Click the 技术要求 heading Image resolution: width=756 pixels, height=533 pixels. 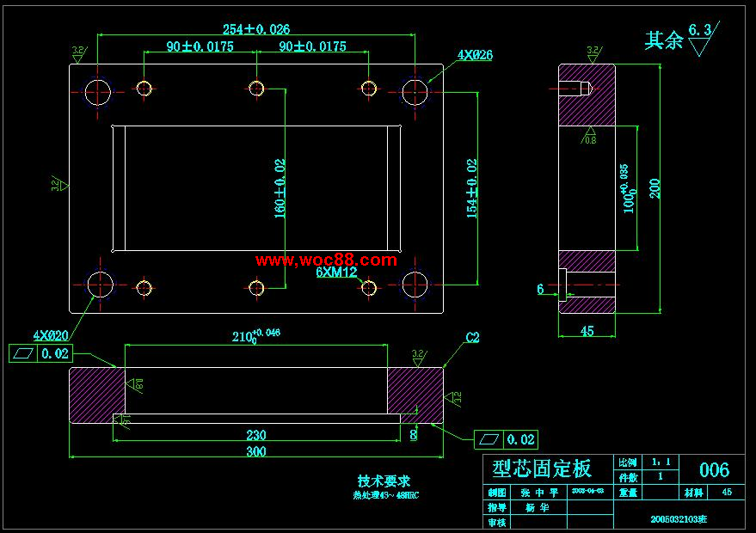[x=384, y=481]
